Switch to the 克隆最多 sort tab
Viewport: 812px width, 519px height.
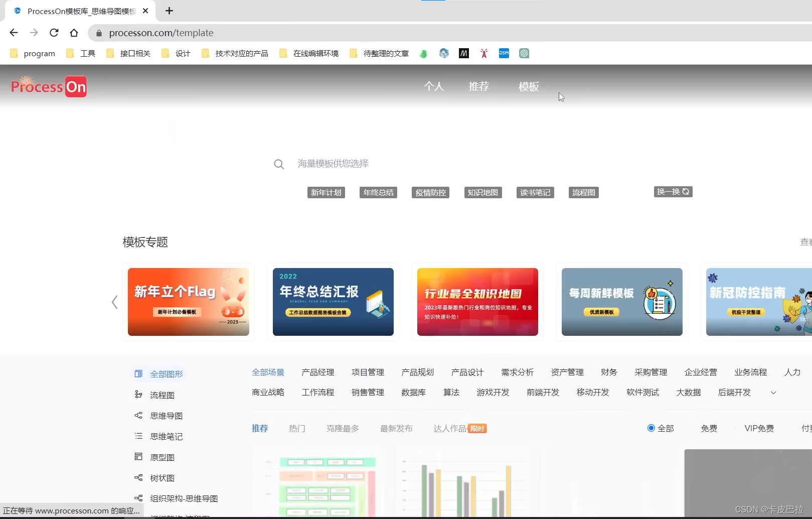[x=343, y=428]
